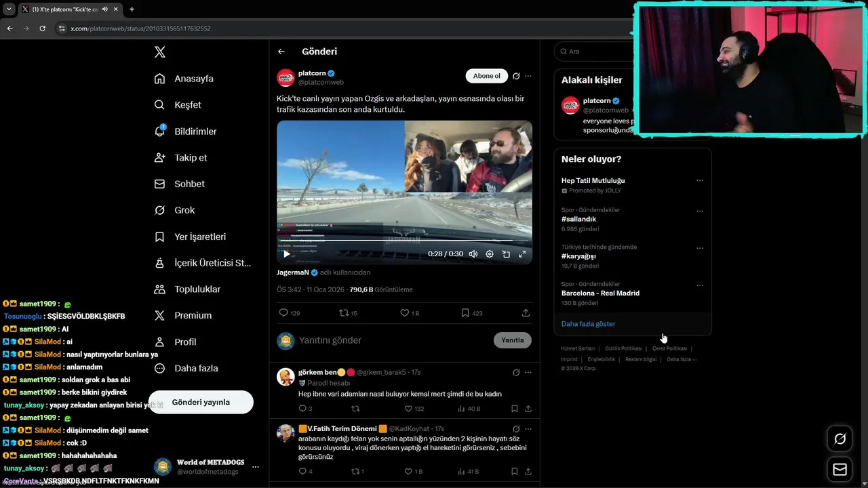Open #sallandık trend
This screenshot has width=868, height=488.
point(578,219)
